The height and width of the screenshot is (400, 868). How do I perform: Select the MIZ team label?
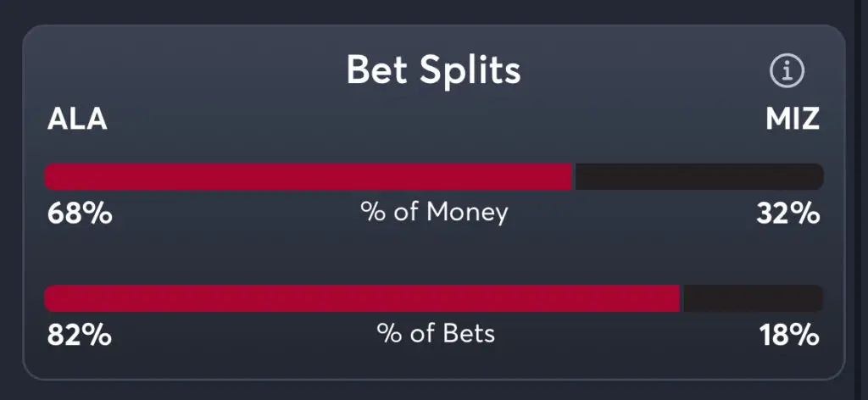(x=793, y=119)
